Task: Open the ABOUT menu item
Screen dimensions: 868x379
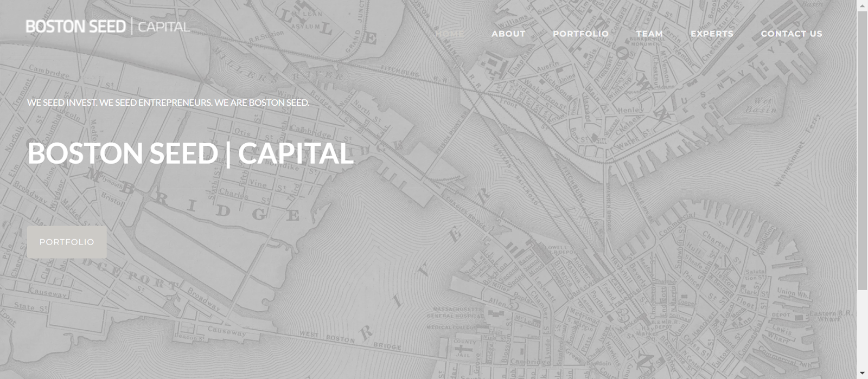Action: pyautogui.click(x=508, y=34)
